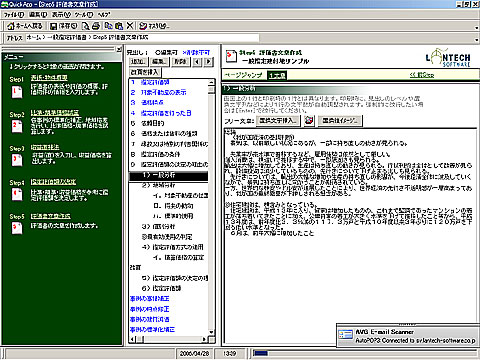Click the Step1 red document icon

[x=17, y=92]
